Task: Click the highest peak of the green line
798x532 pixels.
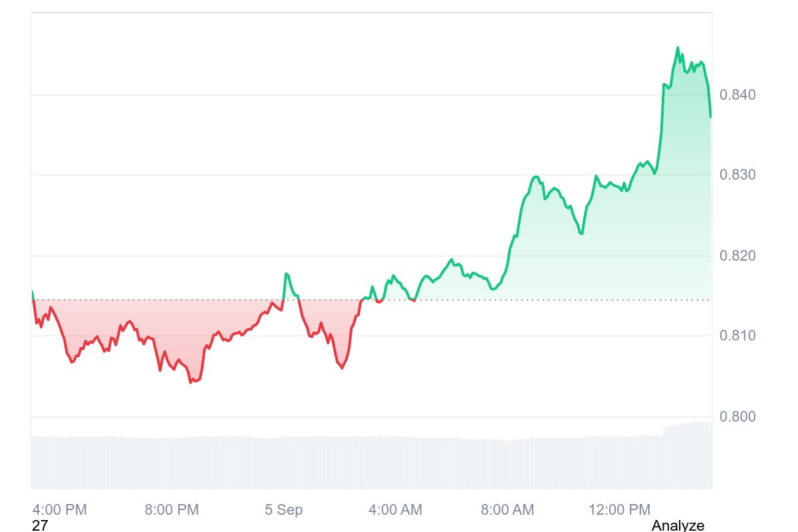Action: (x=678, y=48)
